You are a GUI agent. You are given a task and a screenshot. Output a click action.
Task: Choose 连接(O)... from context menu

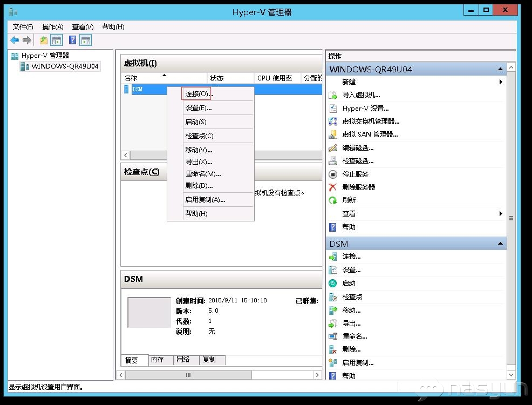tap(211, 94)
